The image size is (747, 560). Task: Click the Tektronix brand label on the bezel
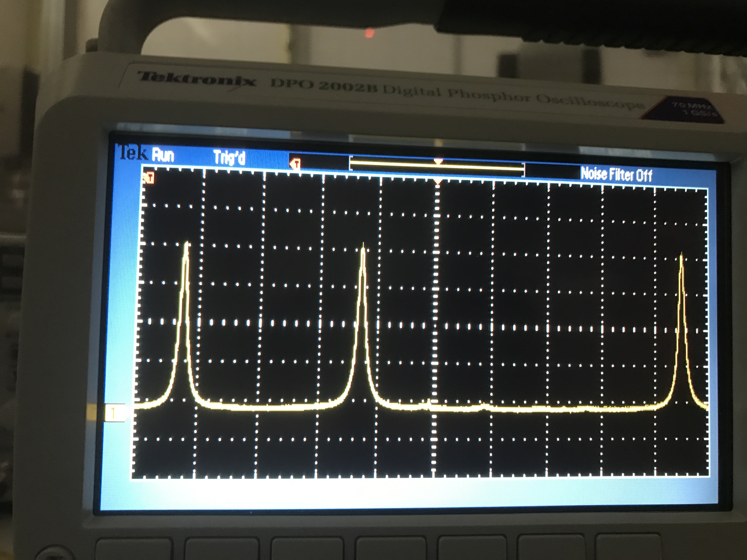tap(197, 80)
